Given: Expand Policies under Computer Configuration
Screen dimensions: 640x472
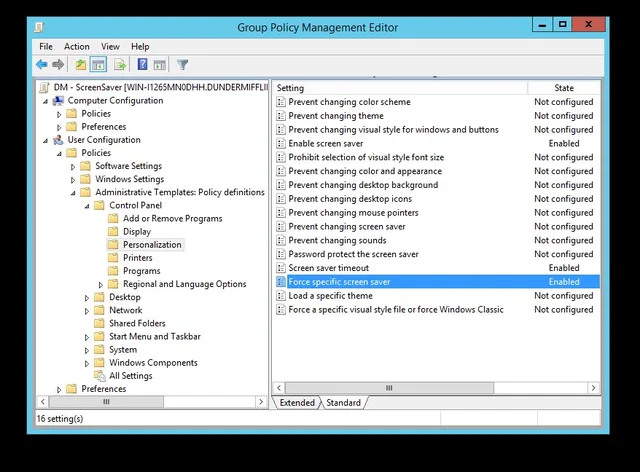Looking at the screenshot, I should click(x=59, y=114).
